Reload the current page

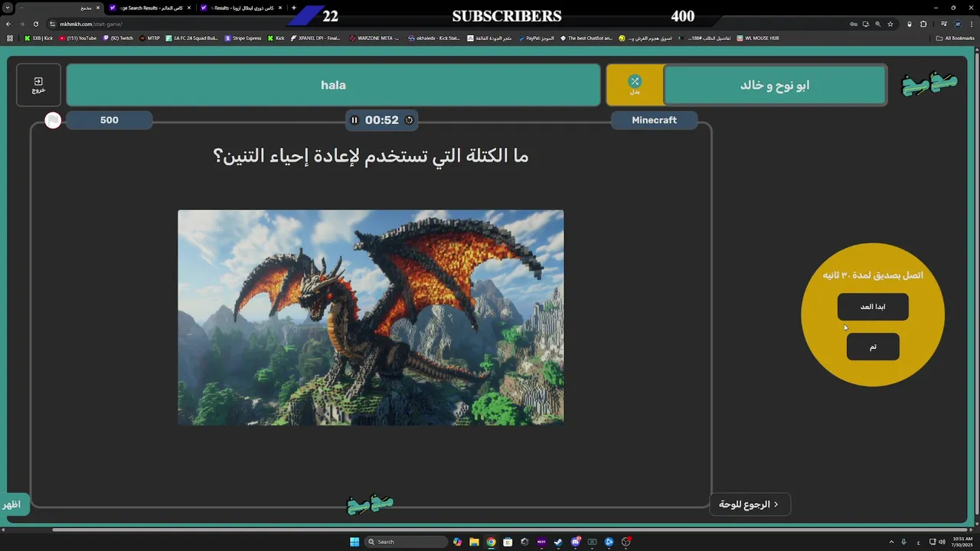[35, 24]
